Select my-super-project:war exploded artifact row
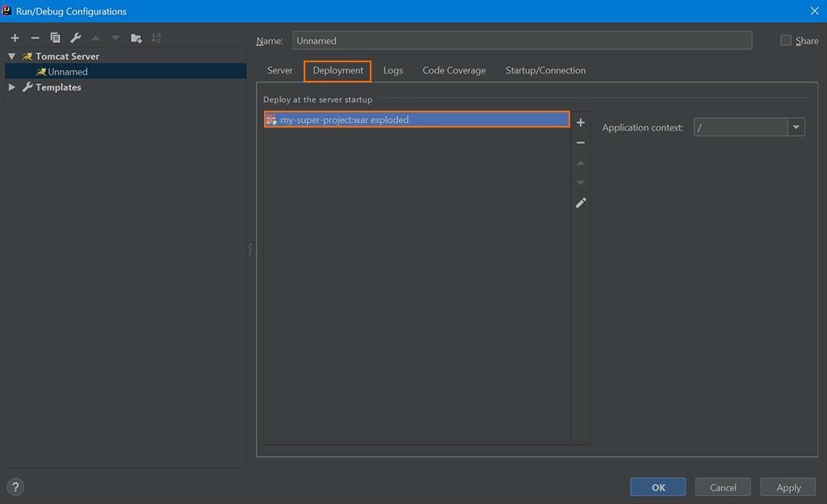 coord(417,120)
